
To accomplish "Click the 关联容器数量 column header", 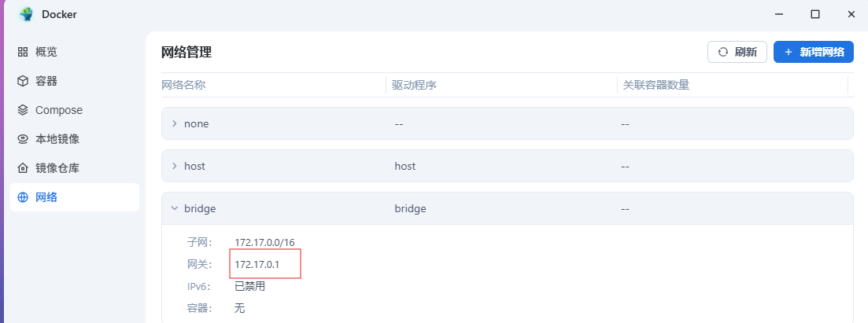I will click(656, 85).
